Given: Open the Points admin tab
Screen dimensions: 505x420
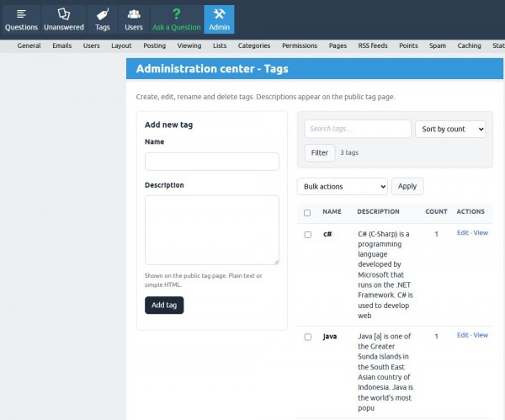Looking at the screenshot, I should click(x=408, y=45).
